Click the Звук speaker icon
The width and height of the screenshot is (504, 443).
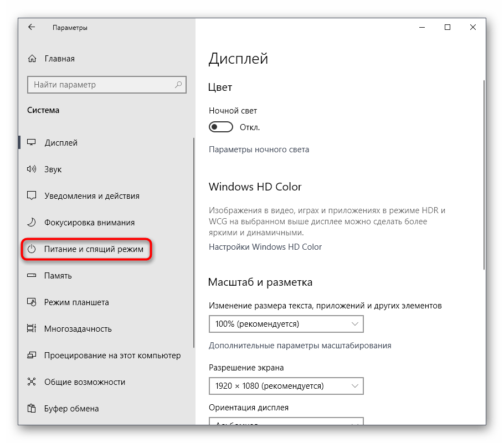(x=32, y=169)
